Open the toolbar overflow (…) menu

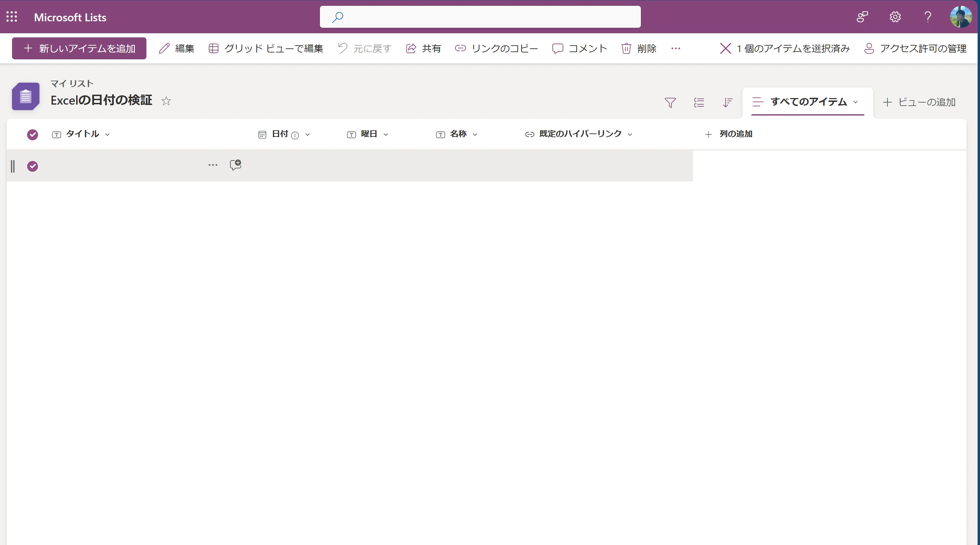click(x=675, y=48)
